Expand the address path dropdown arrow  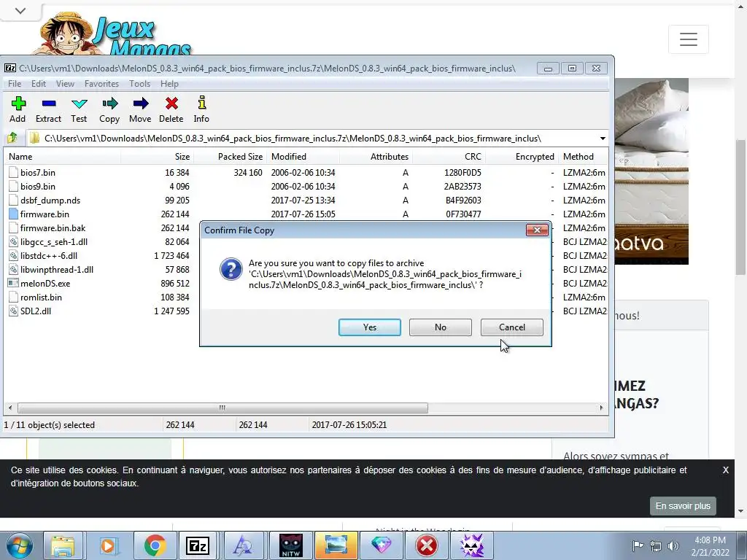coord(603,139)
